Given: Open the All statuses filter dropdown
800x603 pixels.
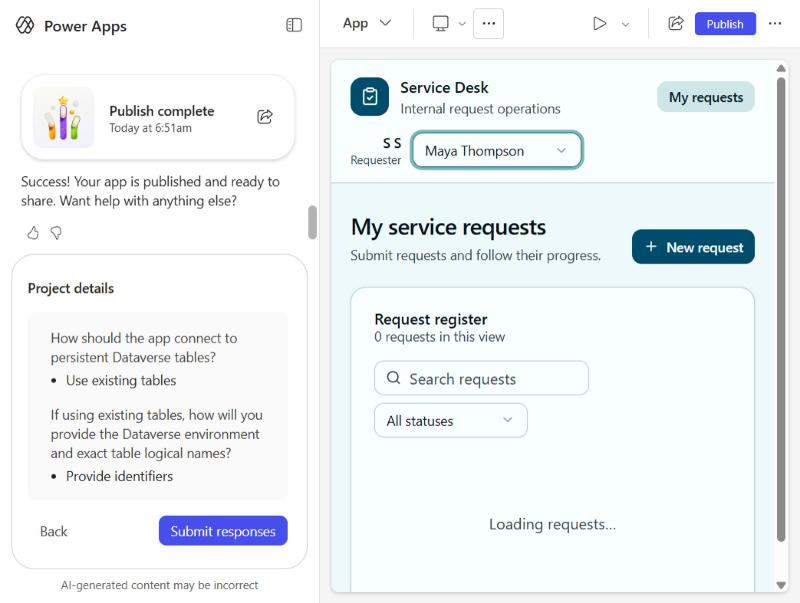Looking at the screenshot, I should pos(451,420).
